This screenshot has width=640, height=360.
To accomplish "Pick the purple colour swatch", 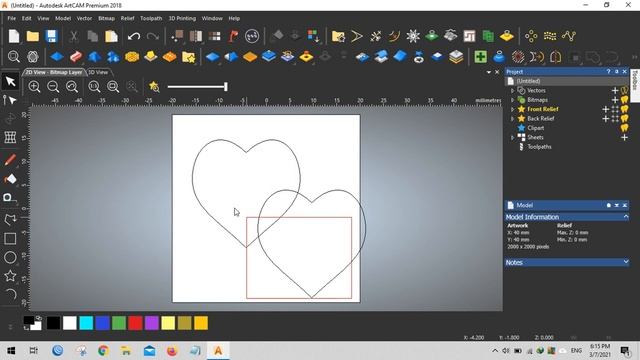I will (x=151, y=323).
